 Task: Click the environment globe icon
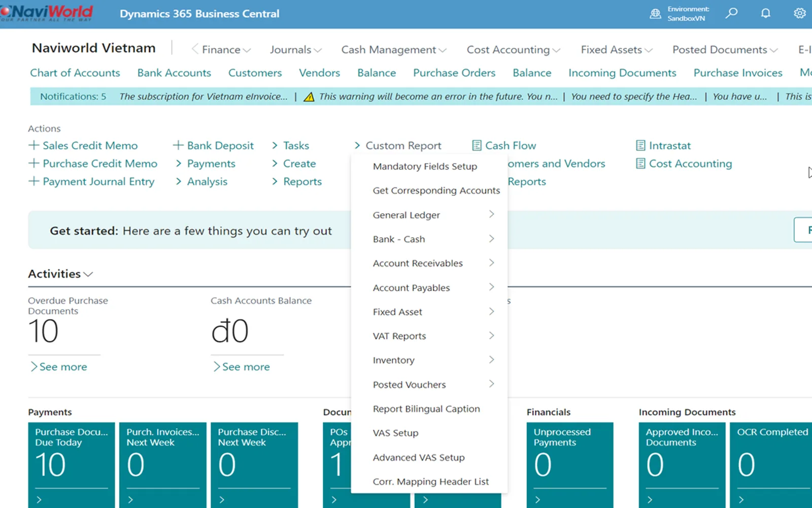click(656, 14)
